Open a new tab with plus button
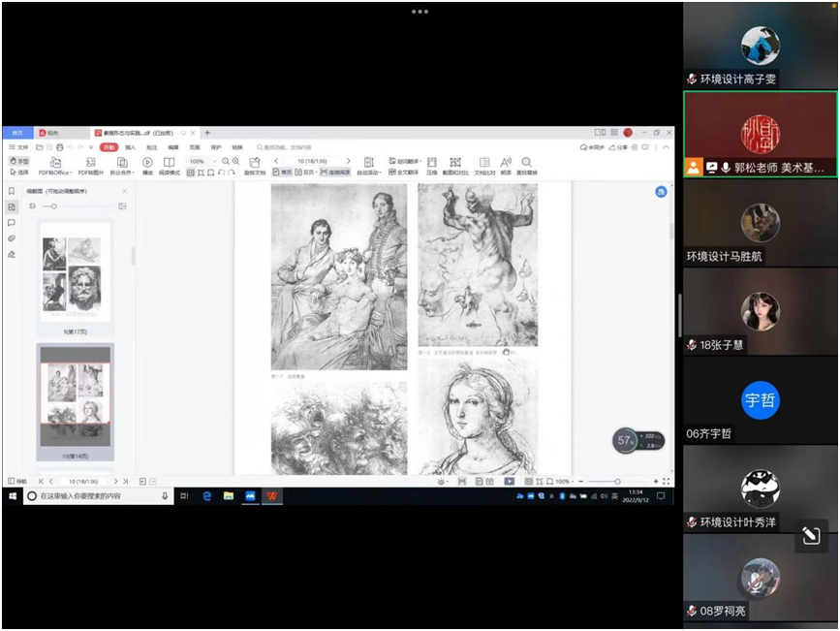Viewport: 840px width, 631px height. pos(206,133)
